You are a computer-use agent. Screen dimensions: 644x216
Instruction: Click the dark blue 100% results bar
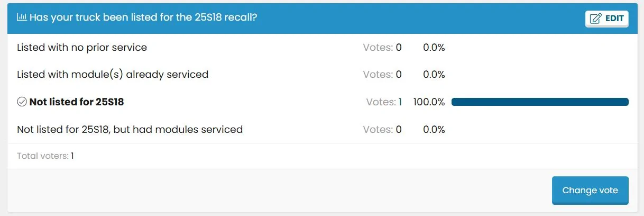pos(540,102)
